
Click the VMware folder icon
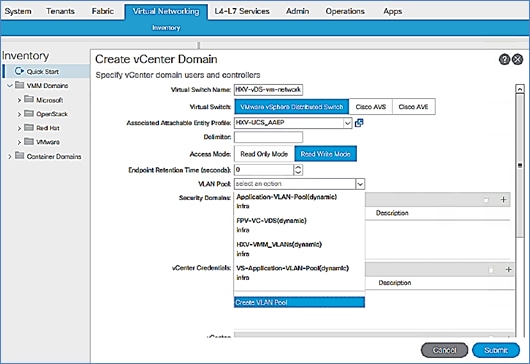pos(29,141)
